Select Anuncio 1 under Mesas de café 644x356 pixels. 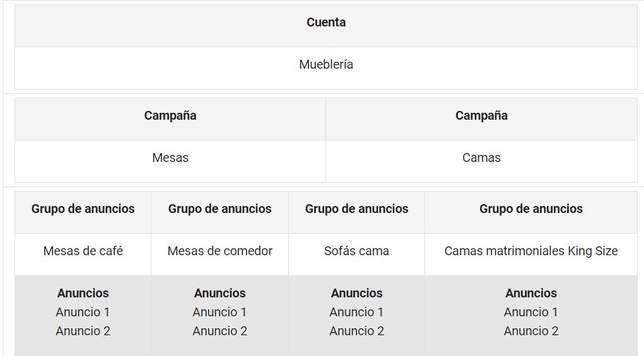[83, 313]
